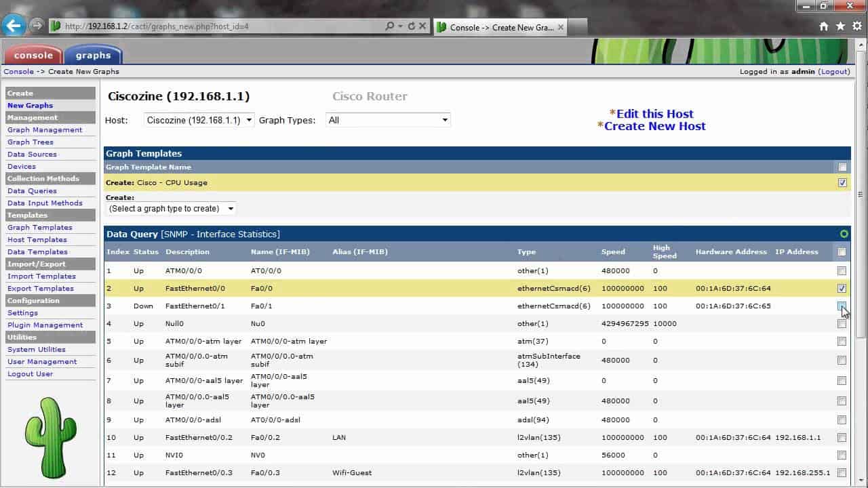868x488 pixels.
Task: Click the green add icon in Data Query header
Action: pos(844,233)
